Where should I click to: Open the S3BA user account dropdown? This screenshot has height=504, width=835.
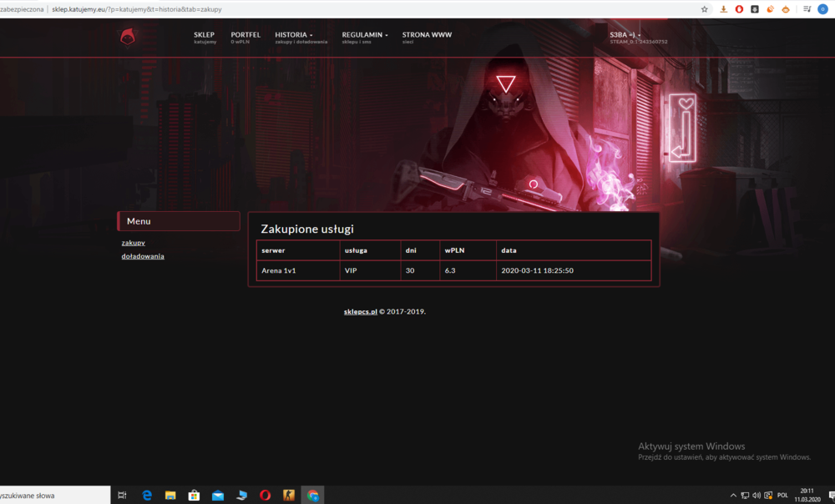pyautogui.click(x=639, y=38)
